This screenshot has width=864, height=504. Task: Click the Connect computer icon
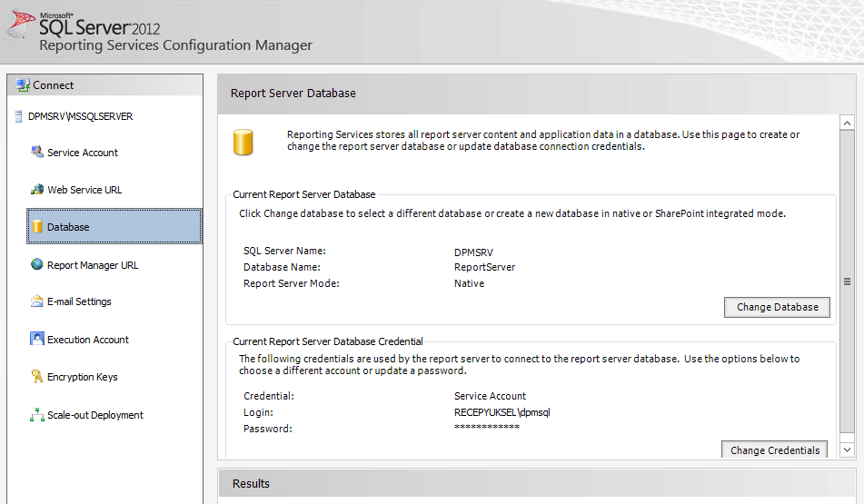pyautogui.click(x=23, y=84)
